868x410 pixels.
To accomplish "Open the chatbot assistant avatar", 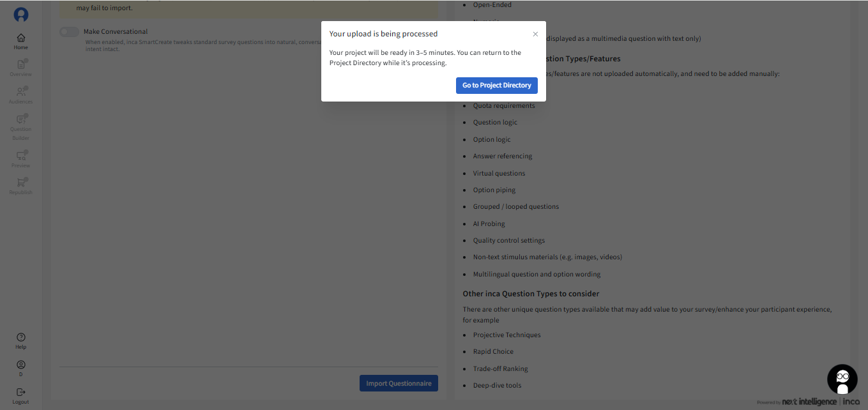I will [842, 379].
